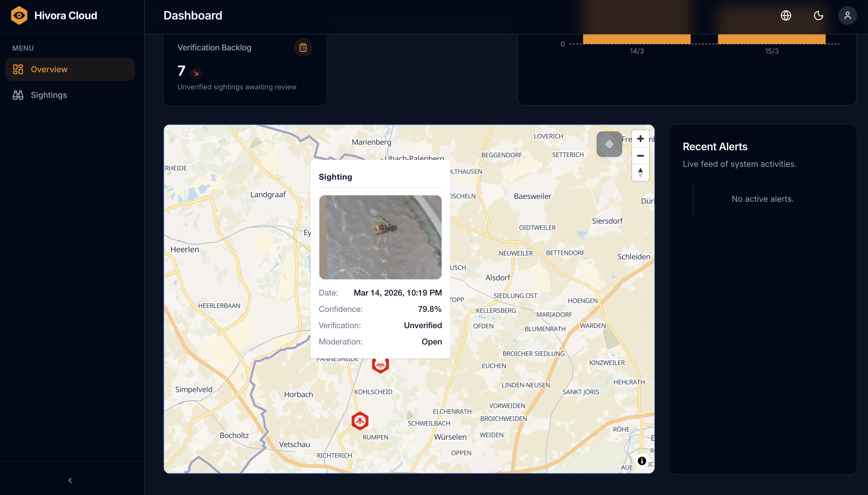Click the Recent Alerts heading
The width and height of the screenshot is (868, 495).
[x=715, y=146]
